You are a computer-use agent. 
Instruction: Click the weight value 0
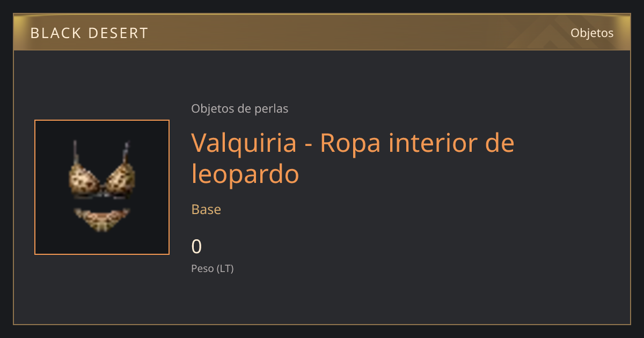[196, 247]
